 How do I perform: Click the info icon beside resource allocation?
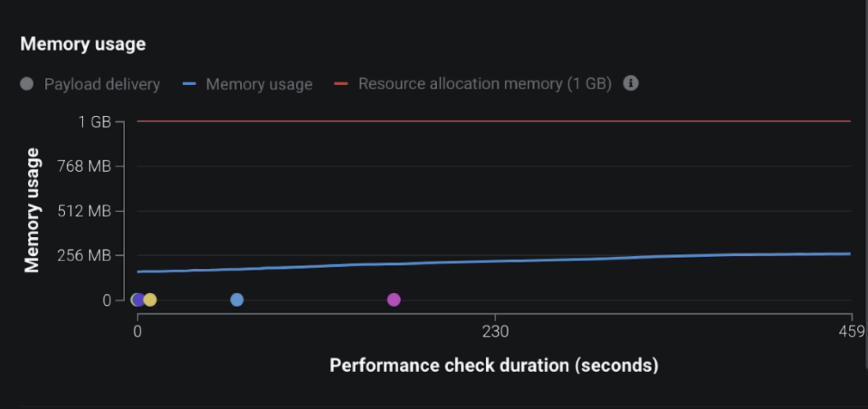tap(630, 83)
